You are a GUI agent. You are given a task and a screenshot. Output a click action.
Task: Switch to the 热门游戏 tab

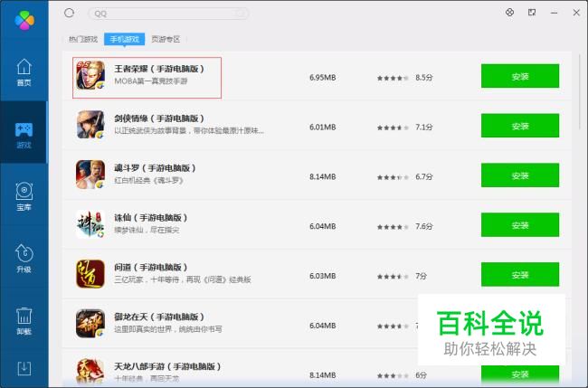(x=83, y=39)
